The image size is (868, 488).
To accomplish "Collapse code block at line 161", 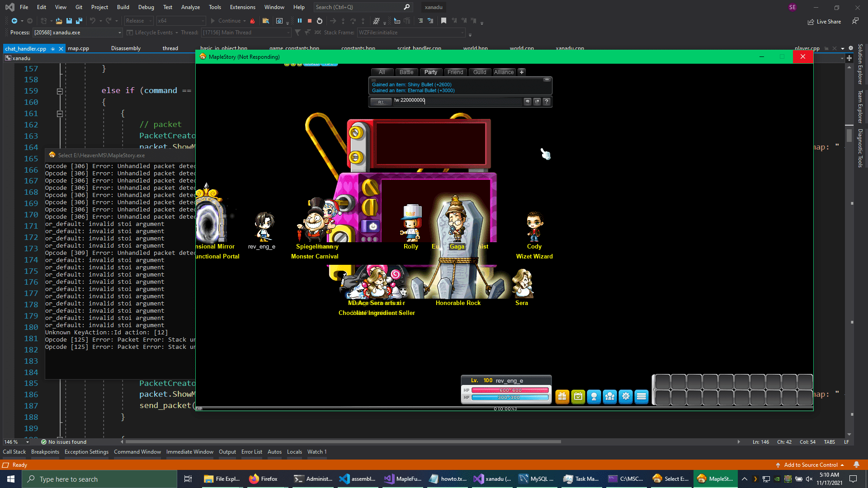I will coord(60,114).
